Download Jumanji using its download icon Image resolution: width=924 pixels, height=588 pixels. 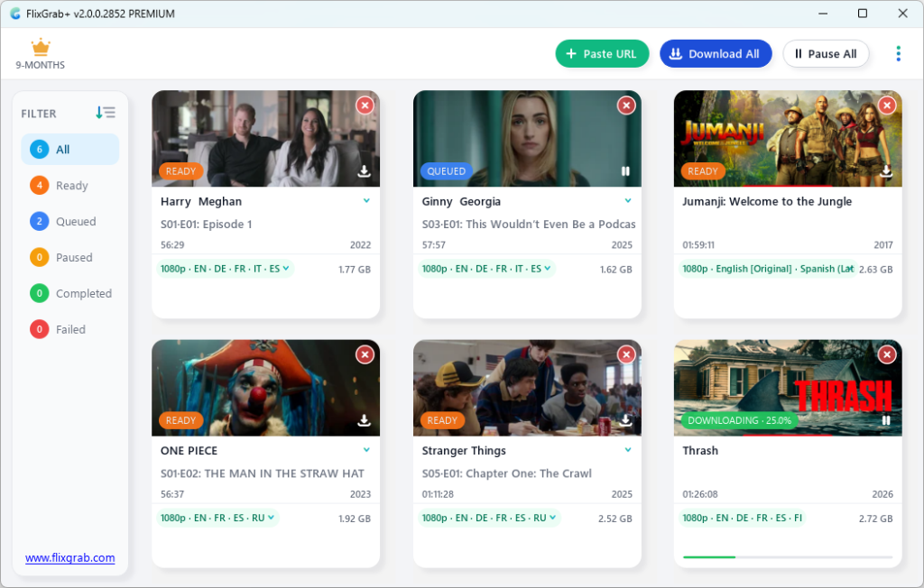[x=886, y=171]
